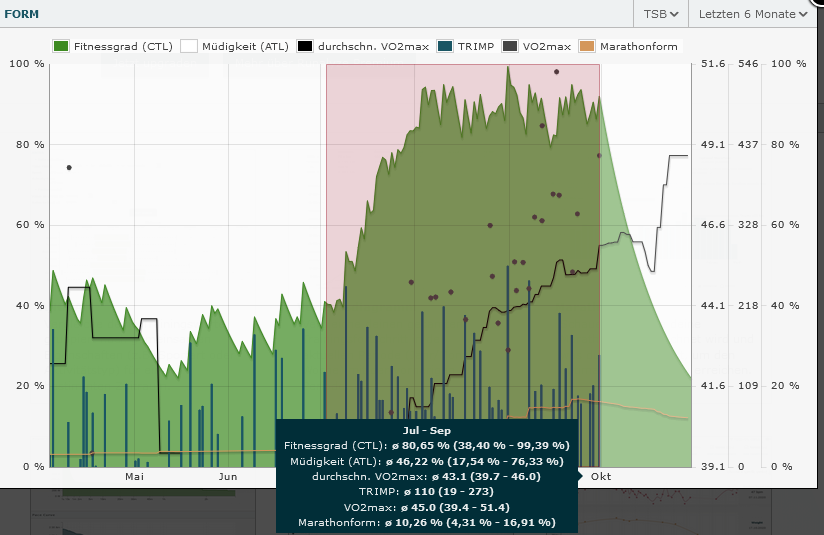
Task: Click the chevron arrow beside TSB
Action: (675, 14)
